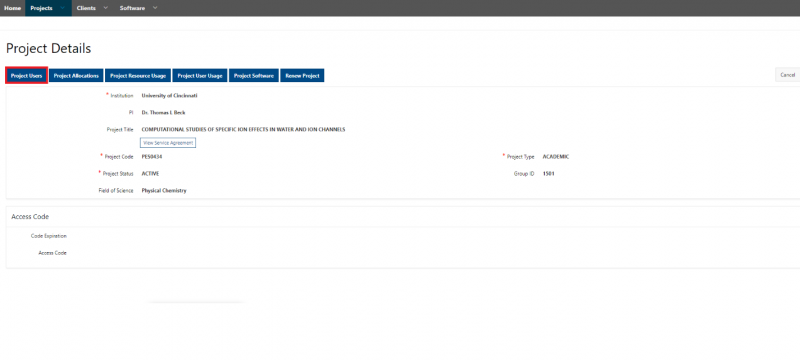
Task: Select Group ID value 1501
Action: click(x=548, y=174)
